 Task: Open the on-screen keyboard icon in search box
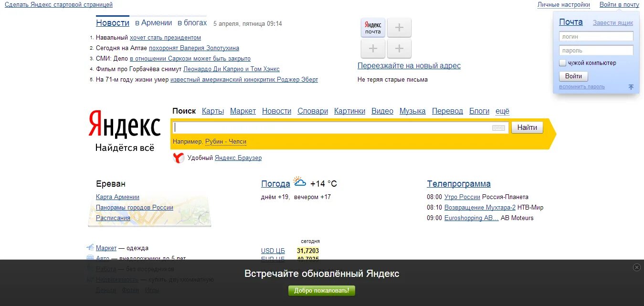tap(498, 128)
